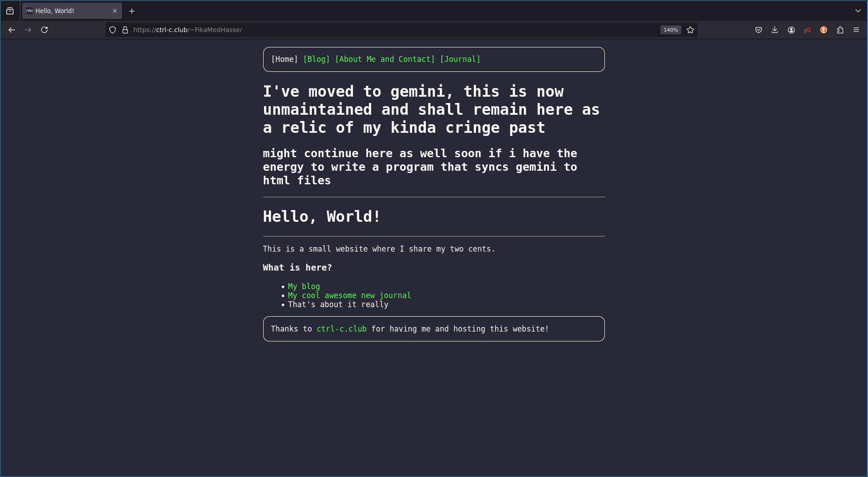
Task: Expand the list all tabs chevron
Action: tap(858, 11)
